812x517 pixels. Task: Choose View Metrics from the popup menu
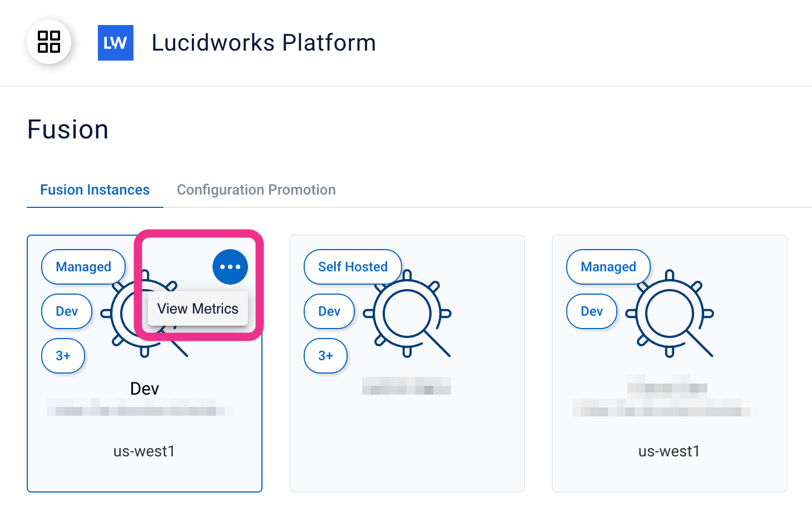pyautogui.click(x=198, y=309)
